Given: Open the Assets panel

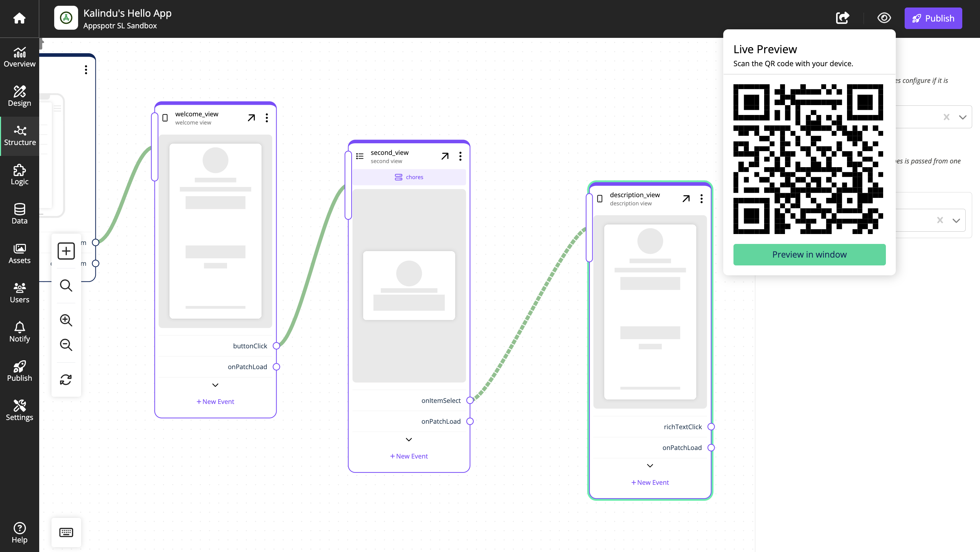Looking at the screenshot, I should pos(19,253).
